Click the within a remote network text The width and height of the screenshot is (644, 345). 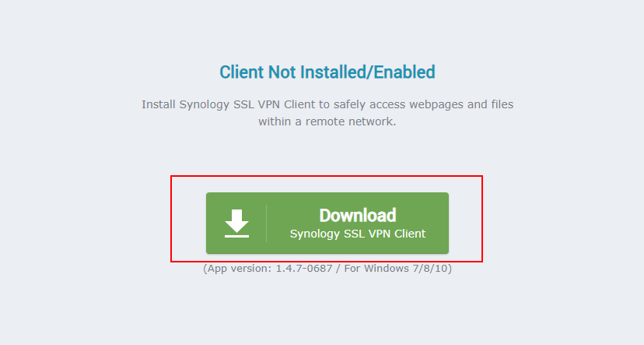327,121
